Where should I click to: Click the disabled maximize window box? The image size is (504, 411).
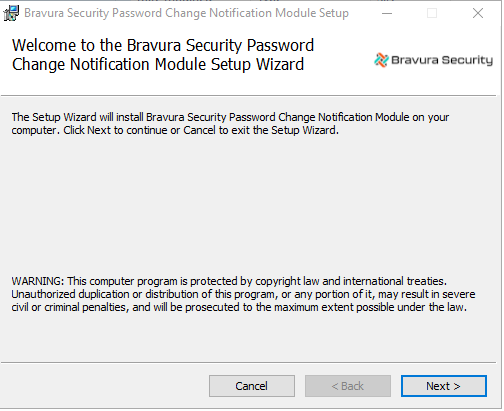click(432, 13)
